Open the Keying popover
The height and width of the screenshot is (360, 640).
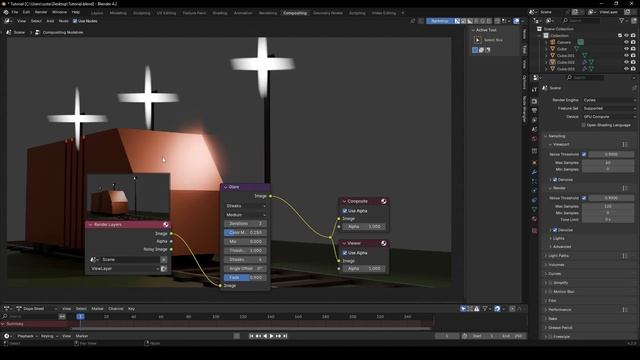(x=49, y=336)
